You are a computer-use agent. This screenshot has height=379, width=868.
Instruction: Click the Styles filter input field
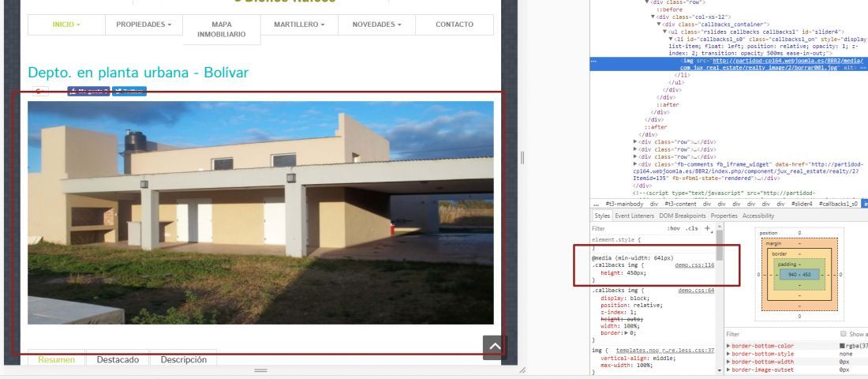627,228
